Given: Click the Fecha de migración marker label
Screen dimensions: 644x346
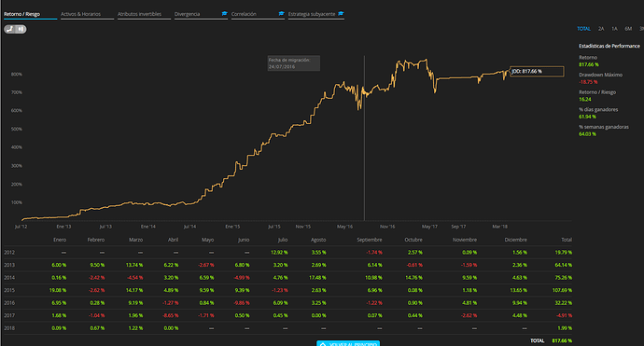Looking at the screenshot, I should [x=294, y=63].
